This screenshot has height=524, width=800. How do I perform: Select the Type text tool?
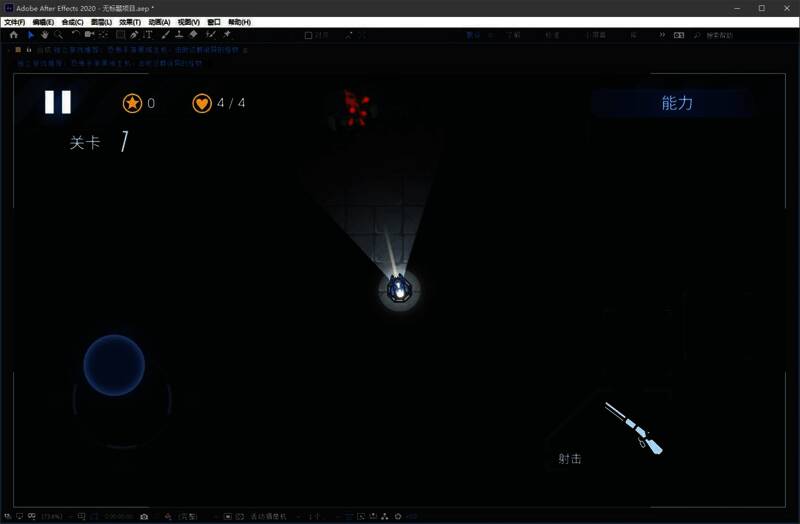click(148, 35)
